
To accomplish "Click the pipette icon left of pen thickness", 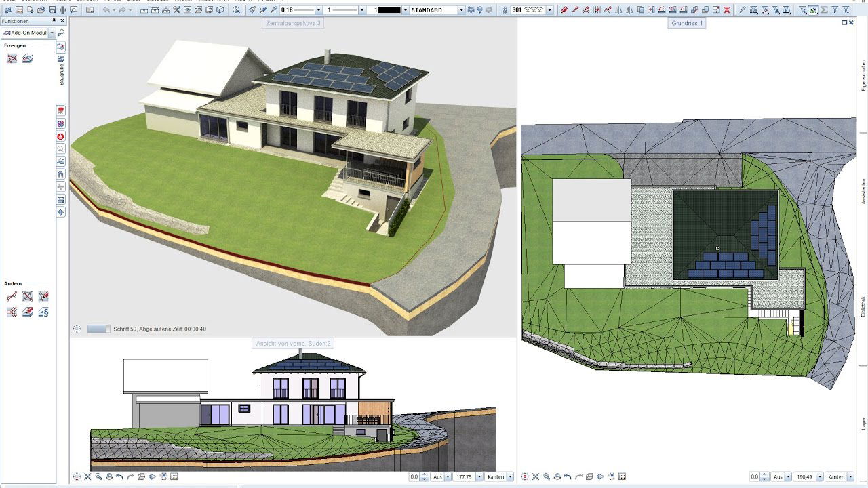I will 274,10.
